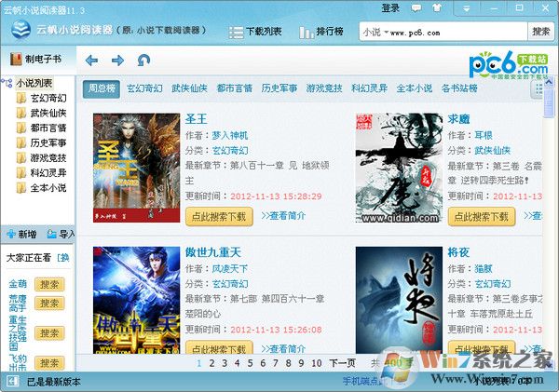Click the 换 refresh link beside 大家正在看
559x392 pixels.
click(63, 257)
